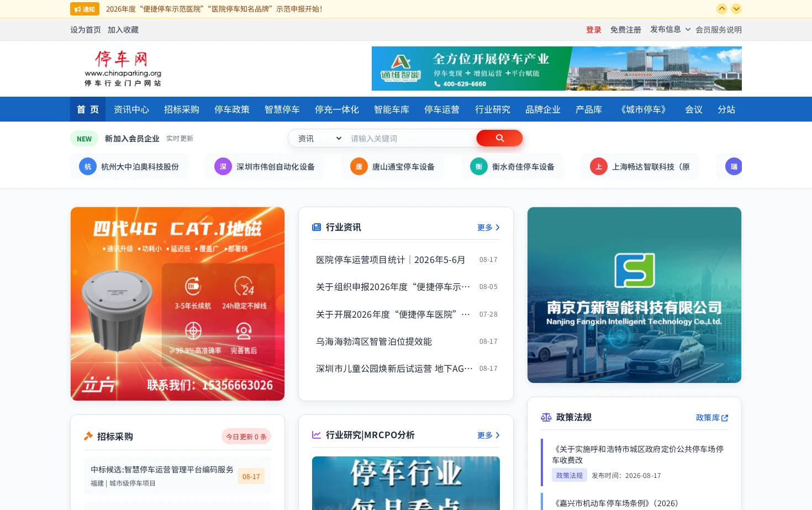Open the 通维智能 banner advertisement
This screenshot has width=812, height=510.
(557, 69)
